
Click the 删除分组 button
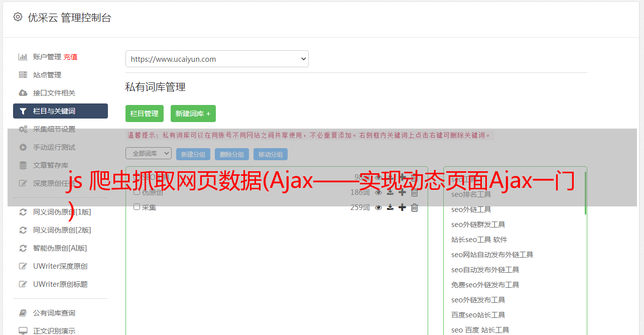[x=232, y=154]
